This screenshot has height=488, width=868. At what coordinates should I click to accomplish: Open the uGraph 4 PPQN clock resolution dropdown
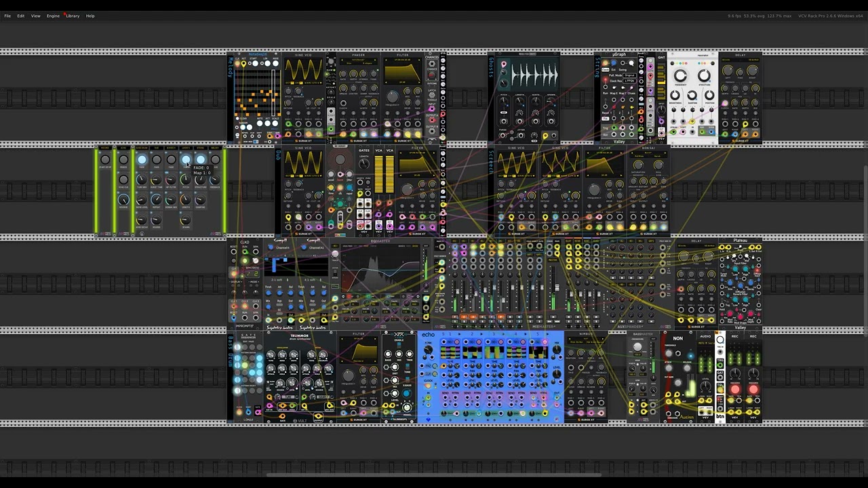629,81
